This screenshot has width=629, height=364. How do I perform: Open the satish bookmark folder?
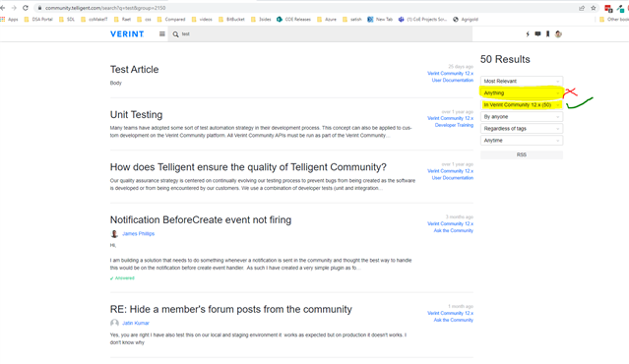click(352, 20)
